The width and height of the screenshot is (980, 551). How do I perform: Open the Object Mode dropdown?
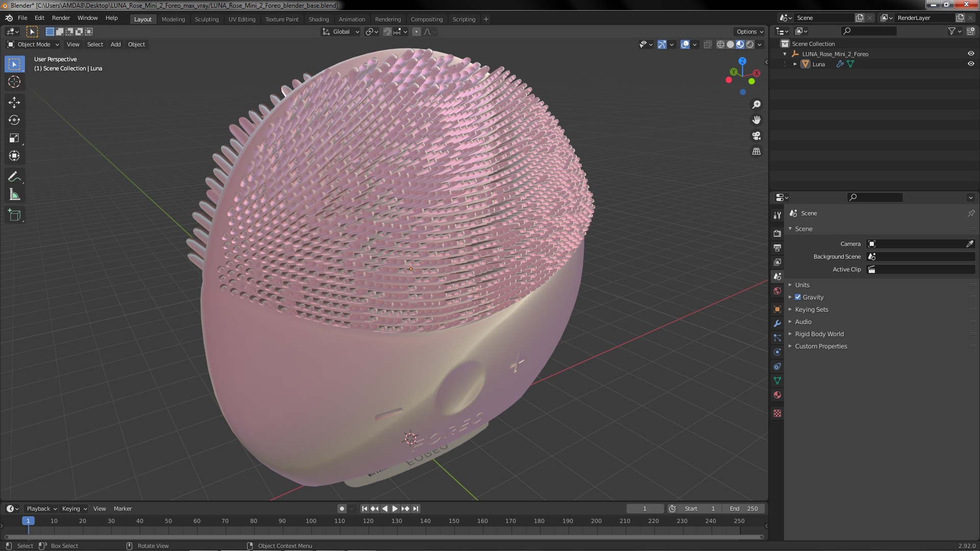pyautogui.click(x=33, y=44)
